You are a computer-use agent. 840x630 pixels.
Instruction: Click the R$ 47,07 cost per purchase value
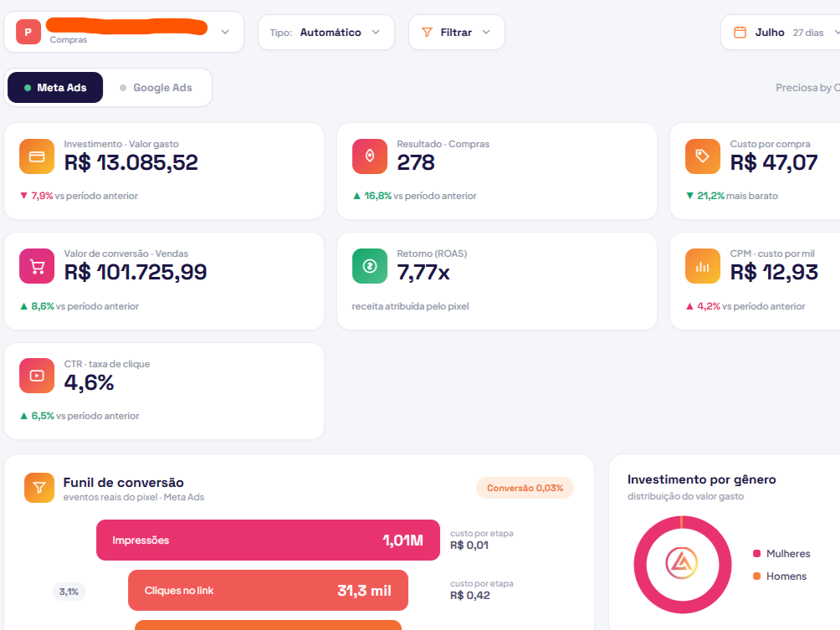pyautogui.click(x=774, y=163)
